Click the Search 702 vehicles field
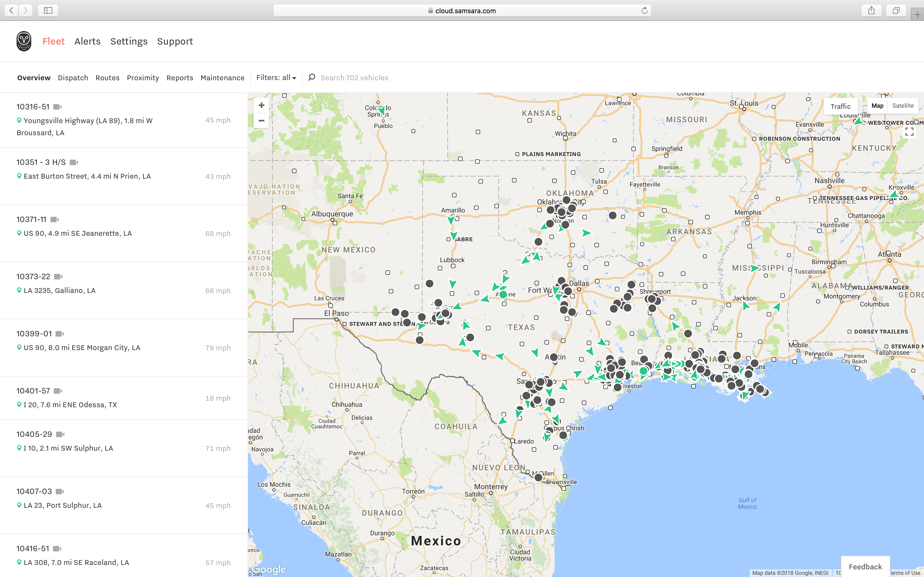 coord(354,78)
